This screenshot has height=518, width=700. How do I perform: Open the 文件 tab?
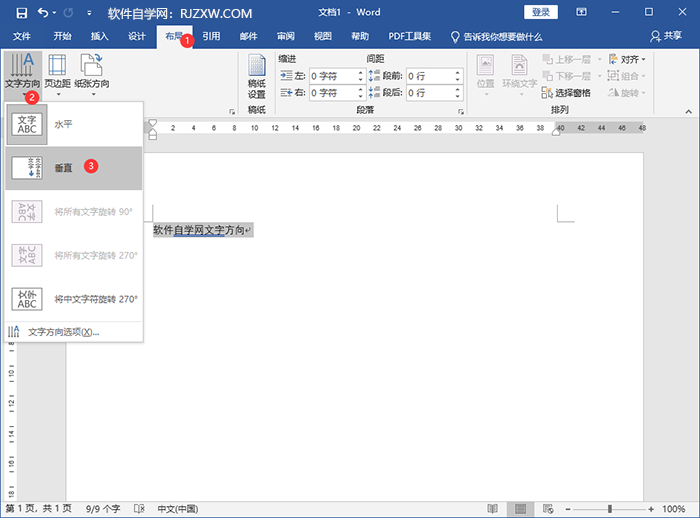click(22, 36)
